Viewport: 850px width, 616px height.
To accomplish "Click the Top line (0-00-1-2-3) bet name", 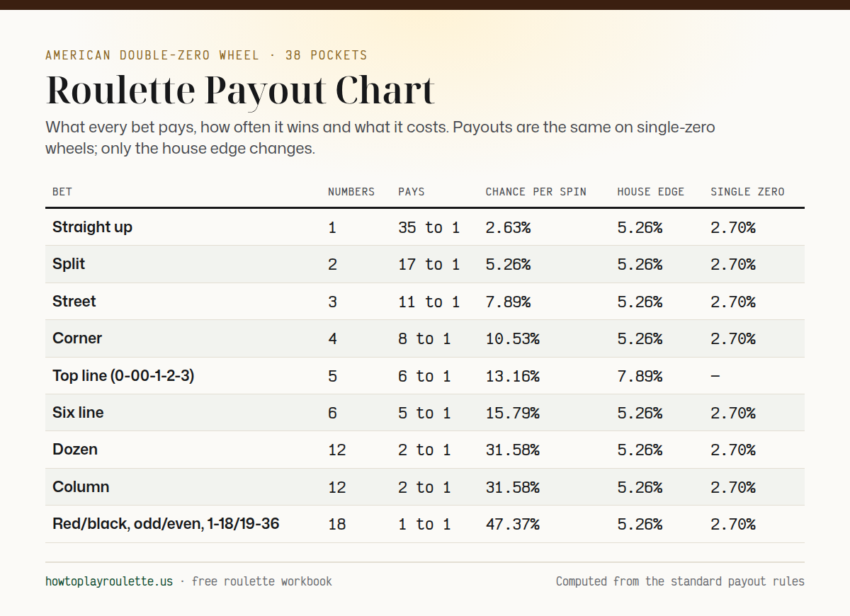I will 123,375.
